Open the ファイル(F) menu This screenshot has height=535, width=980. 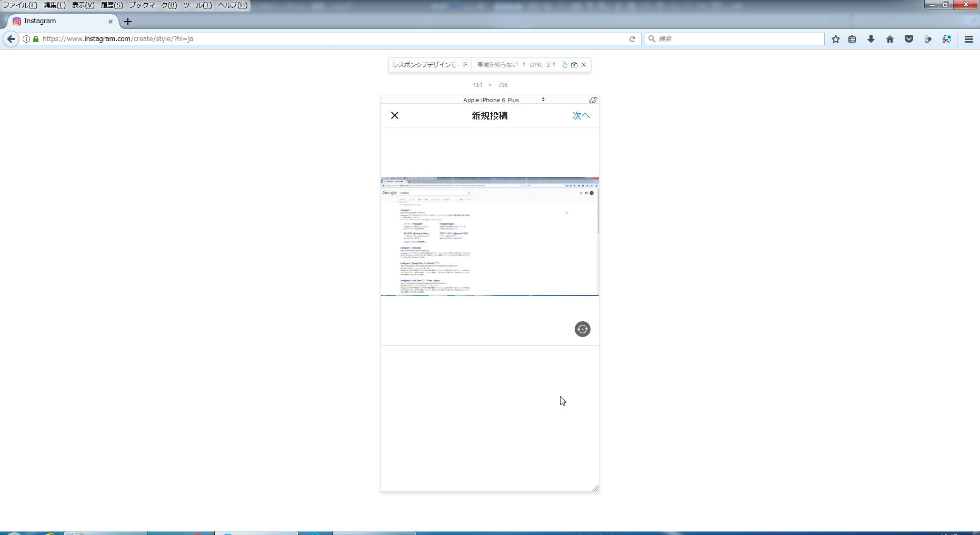(20, 5)
